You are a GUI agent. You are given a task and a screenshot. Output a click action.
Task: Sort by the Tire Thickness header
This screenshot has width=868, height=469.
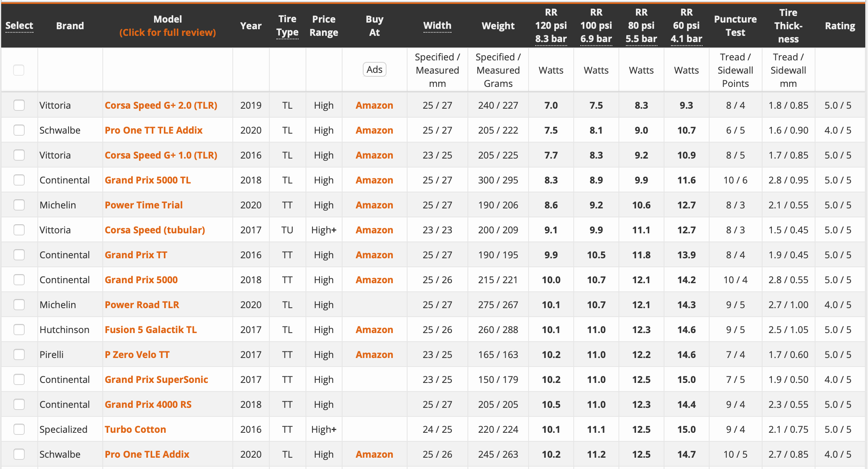tap(788, 26)
